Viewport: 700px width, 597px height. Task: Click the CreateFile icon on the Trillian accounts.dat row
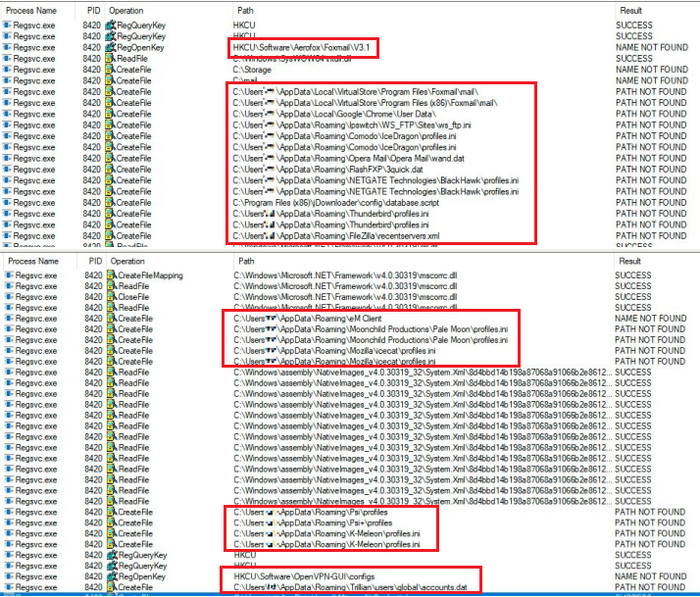click(112, 587)
